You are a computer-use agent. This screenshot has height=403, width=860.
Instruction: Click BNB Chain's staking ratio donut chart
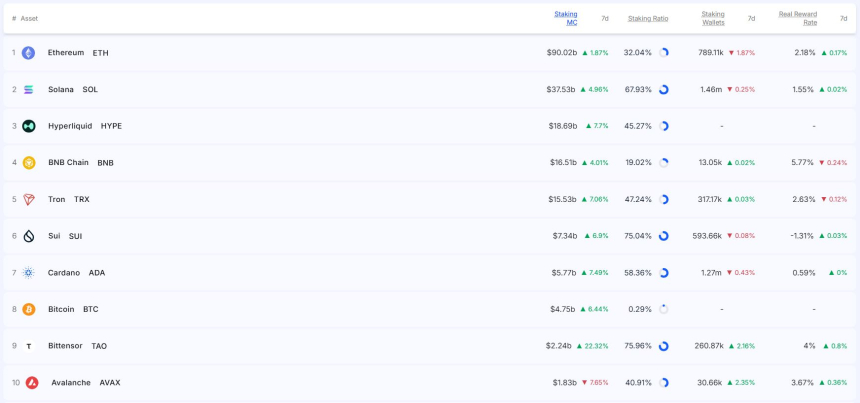(x=664, y=163)
